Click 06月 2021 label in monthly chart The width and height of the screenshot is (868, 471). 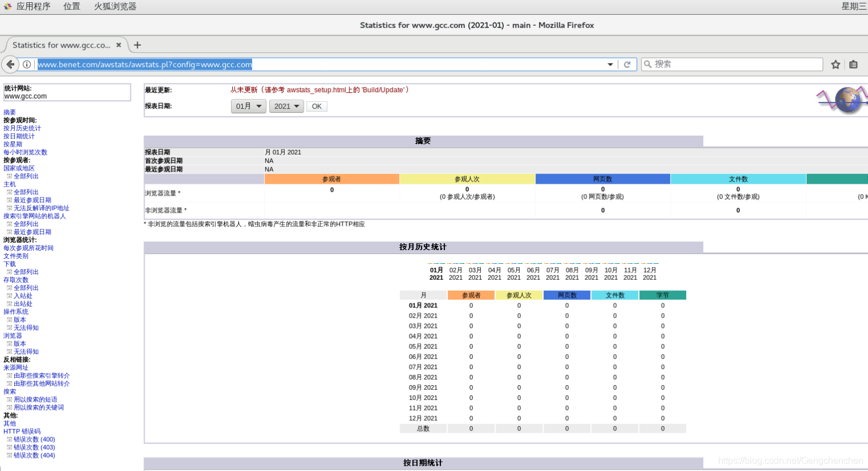click(533, 274)
